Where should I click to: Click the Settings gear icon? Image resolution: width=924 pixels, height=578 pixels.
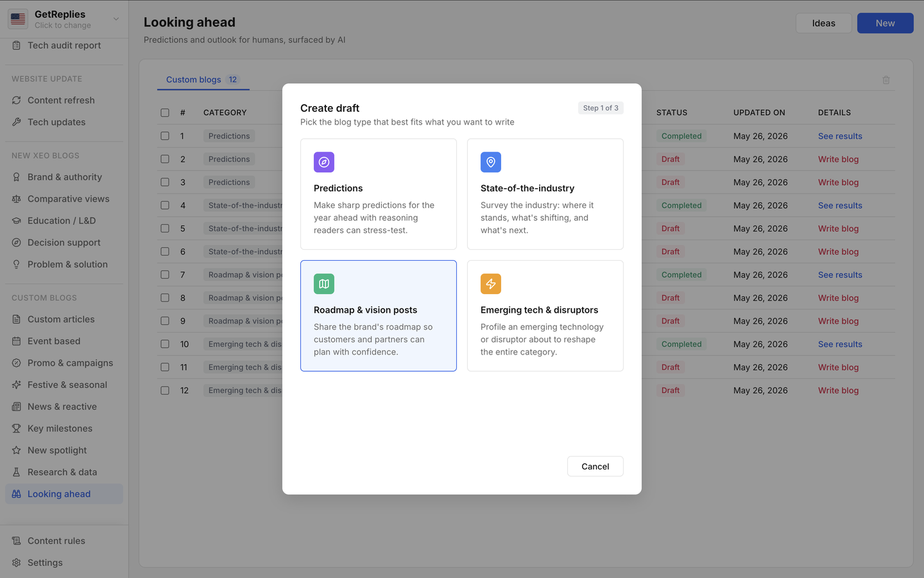tap(17, 563)
